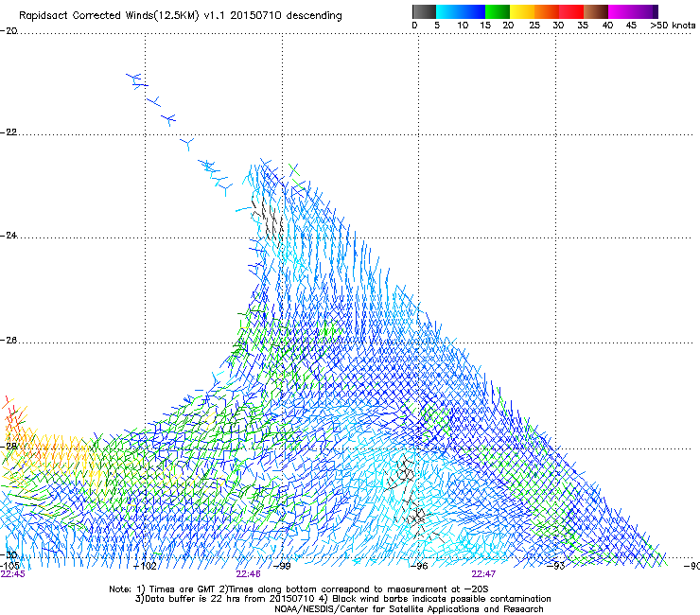Screen dimensions: 700x615
Task: Click the dark purple >50 knots swatch
Action: [655, 11]
